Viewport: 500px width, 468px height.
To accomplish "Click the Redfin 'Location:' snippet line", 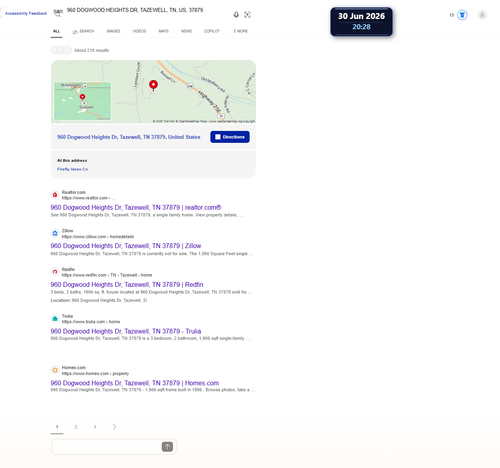I will (99, 300).
